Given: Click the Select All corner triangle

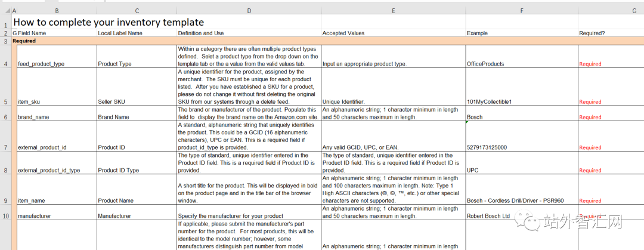Looking at the screenshot, I should (5, 11).
